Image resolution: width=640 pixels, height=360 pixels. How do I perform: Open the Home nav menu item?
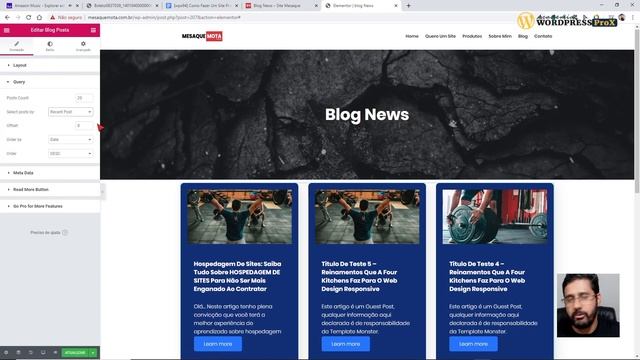(x=412, y=36)
